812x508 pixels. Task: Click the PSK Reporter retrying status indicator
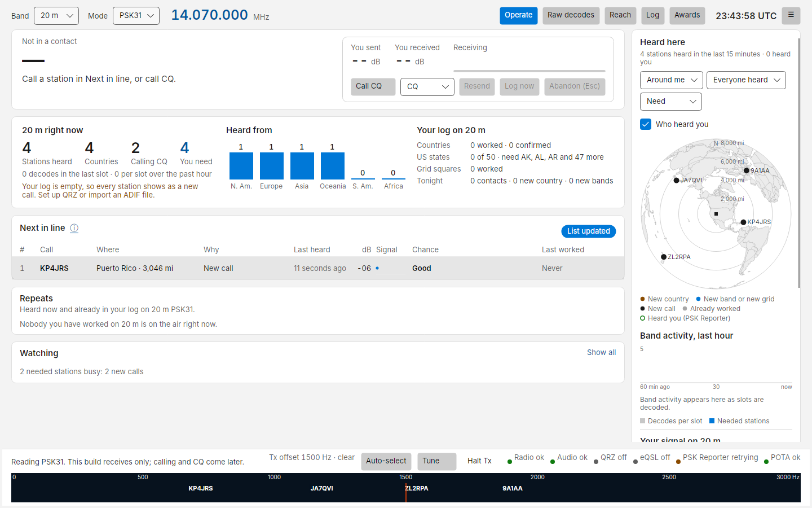[717, 458]
